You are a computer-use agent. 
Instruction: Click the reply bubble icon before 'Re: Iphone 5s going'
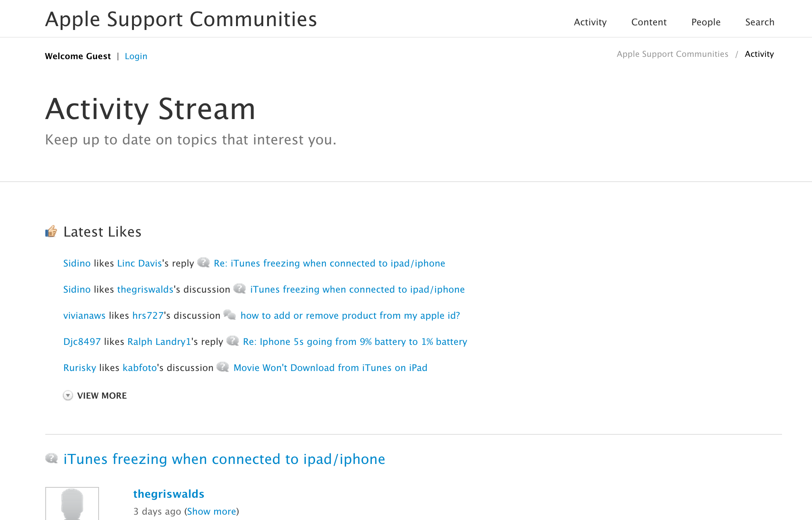tap(233, 341)
